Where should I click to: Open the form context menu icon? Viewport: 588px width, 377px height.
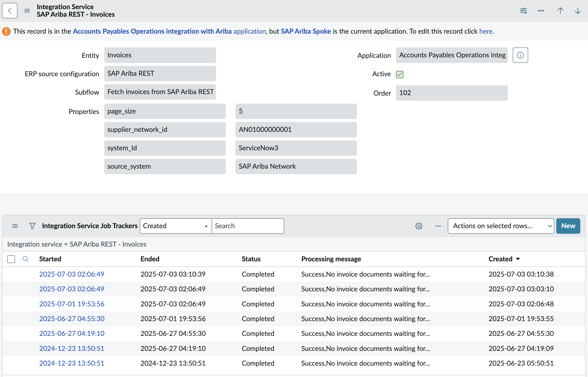click(27, 11)
